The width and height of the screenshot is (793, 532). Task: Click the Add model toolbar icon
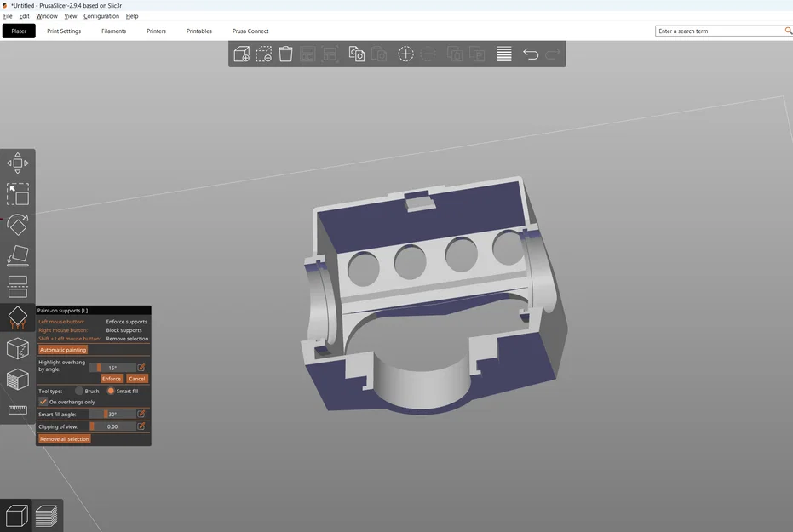click(x=242, y=54)
